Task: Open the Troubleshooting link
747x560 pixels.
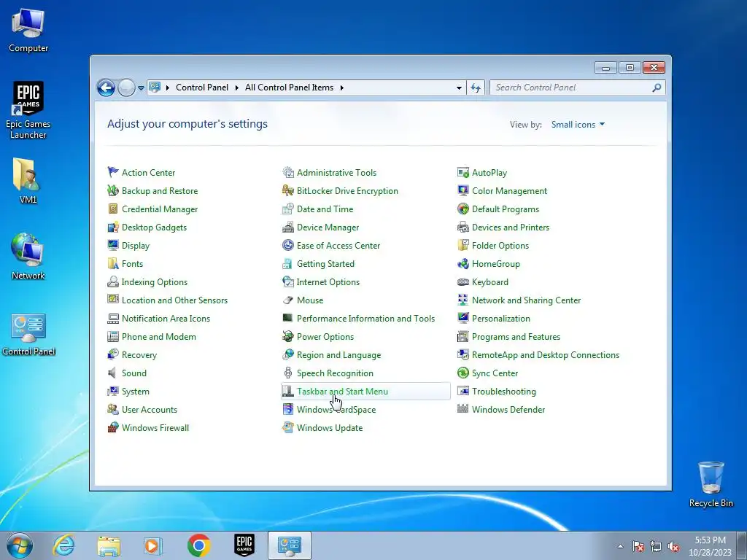Action: click(x=503, y=392)
